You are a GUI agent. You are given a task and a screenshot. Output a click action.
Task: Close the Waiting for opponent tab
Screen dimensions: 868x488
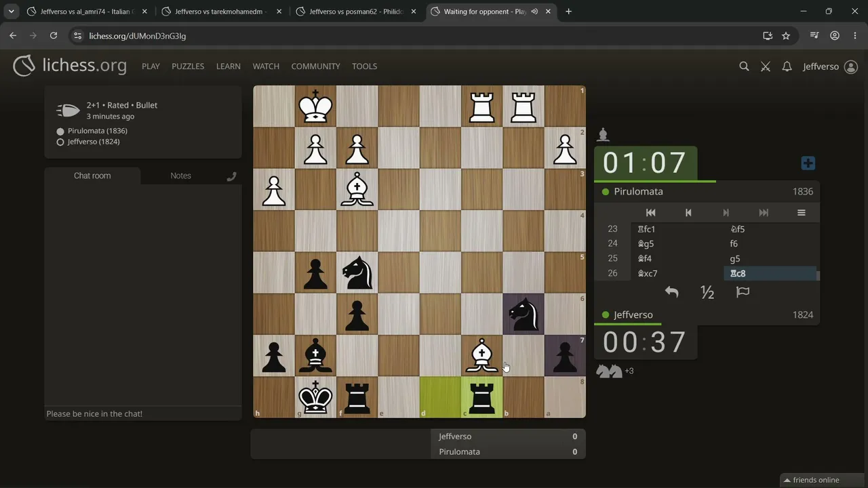[x=548, y=12]
